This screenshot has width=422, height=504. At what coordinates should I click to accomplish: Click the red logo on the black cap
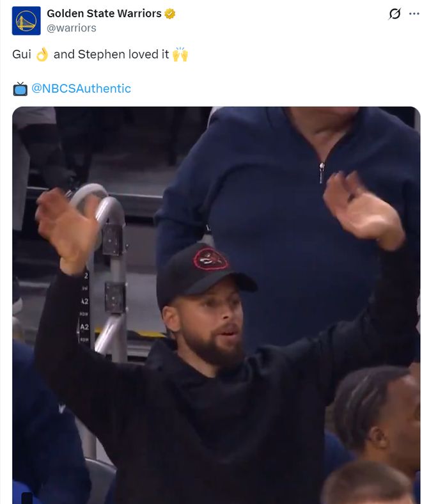tap(210, 259)
